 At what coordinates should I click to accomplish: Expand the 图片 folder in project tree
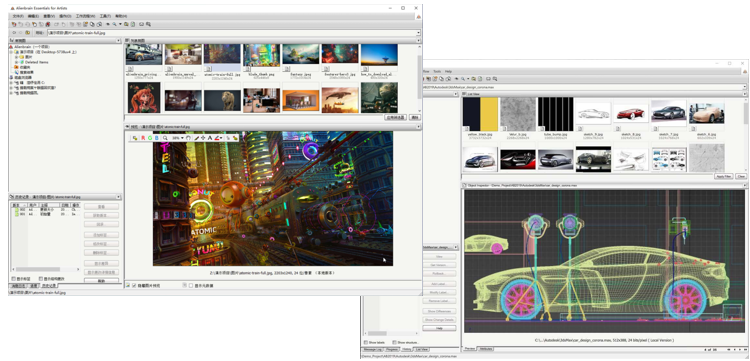coord(16,57)
